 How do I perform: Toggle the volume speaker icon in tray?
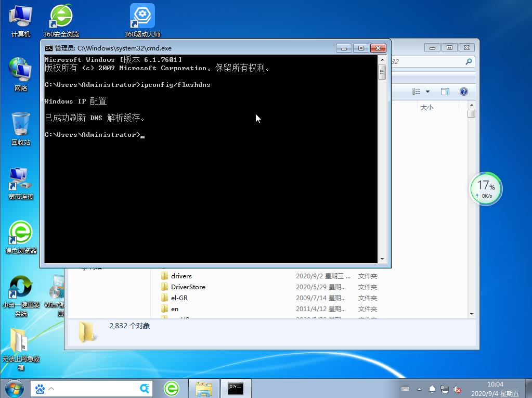pyautogui.click(x=457, y=389)
